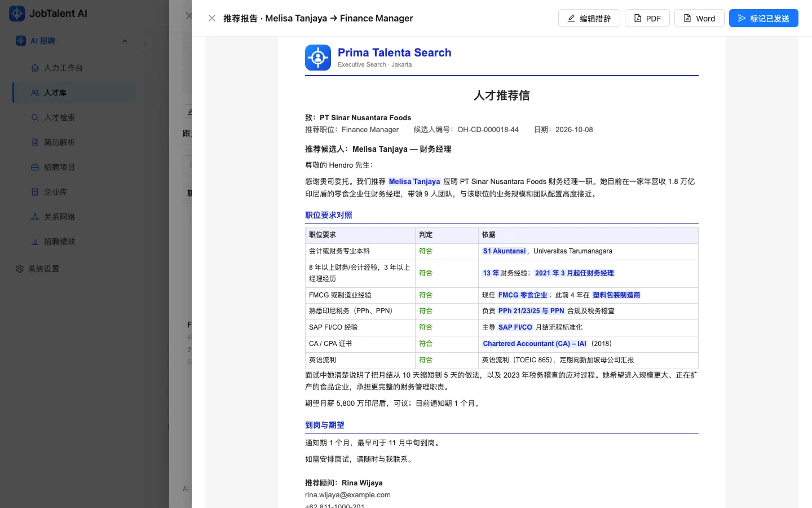
Task: Click the highlighted SAP FI/CO evidence text
Action: (x=515, y=327)
